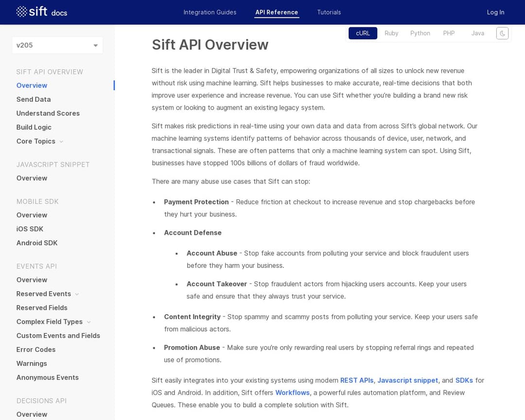This screenshot has height=420, width=525.
Task: Click SIFT API OVERVIEW section header
Action: pyautogui.click(x=50, y=72)
